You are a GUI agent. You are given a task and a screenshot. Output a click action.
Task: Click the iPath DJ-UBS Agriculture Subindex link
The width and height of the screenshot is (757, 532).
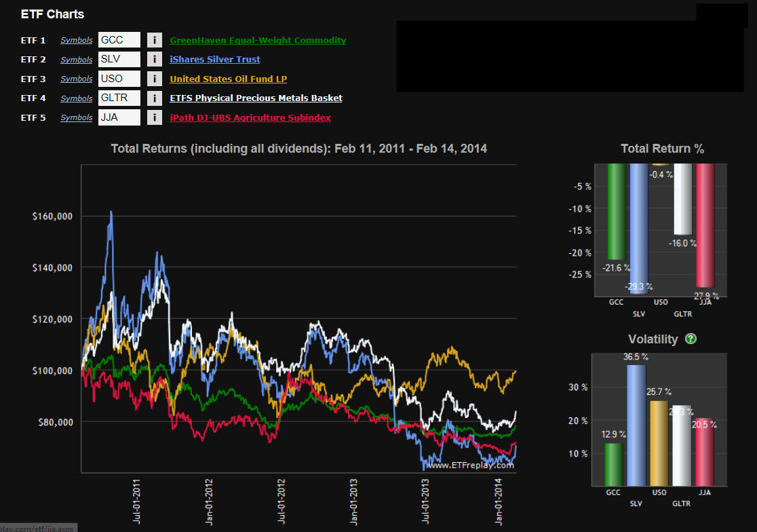tap(250, 117)
